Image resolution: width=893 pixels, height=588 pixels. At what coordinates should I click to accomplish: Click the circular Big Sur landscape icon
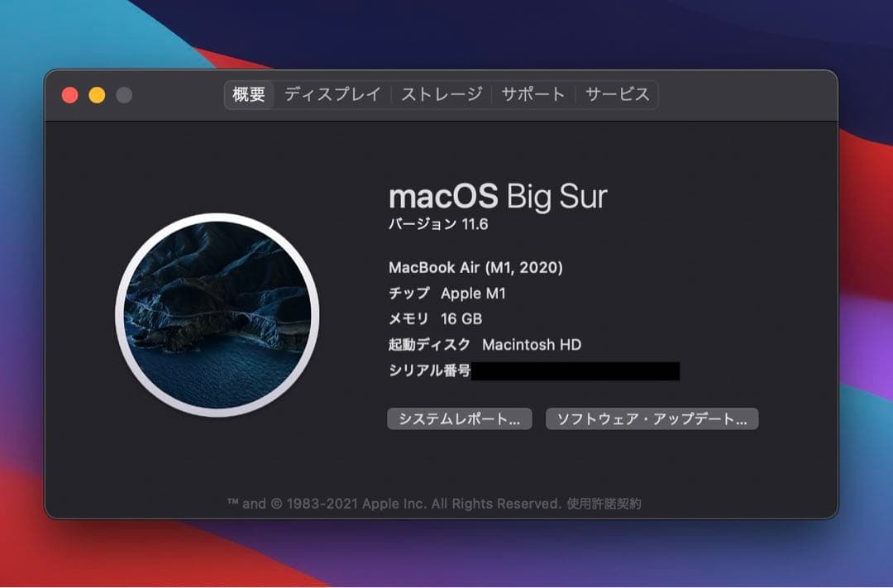[217, 315]
